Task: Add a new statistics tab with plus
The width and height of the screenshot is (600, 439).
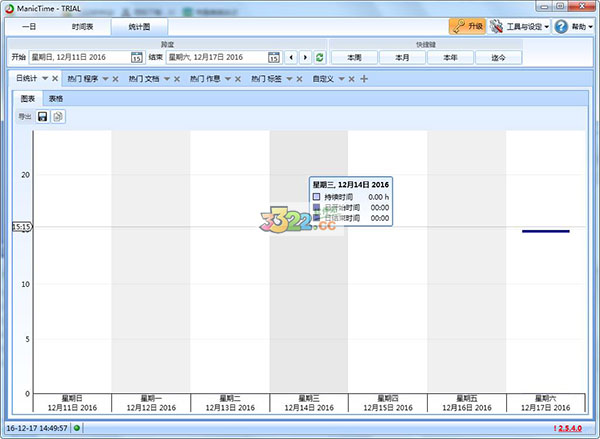Action: pyautogui.click(x=364, y=78)
